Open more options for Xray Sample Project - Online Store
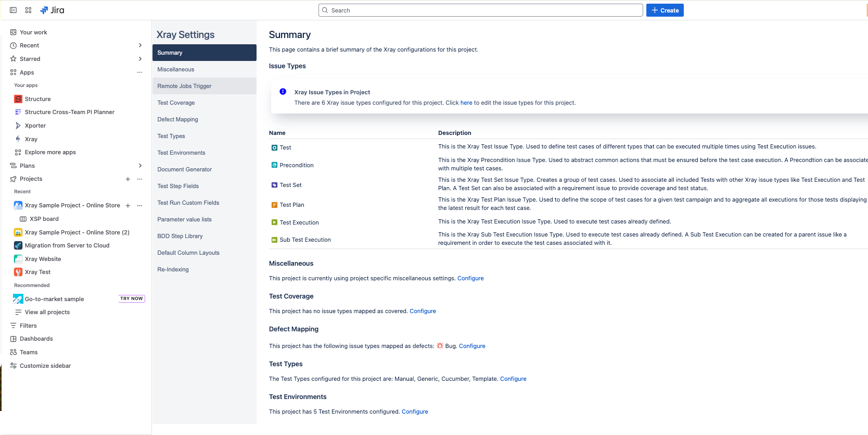868x435 pixels. point(139,205)
